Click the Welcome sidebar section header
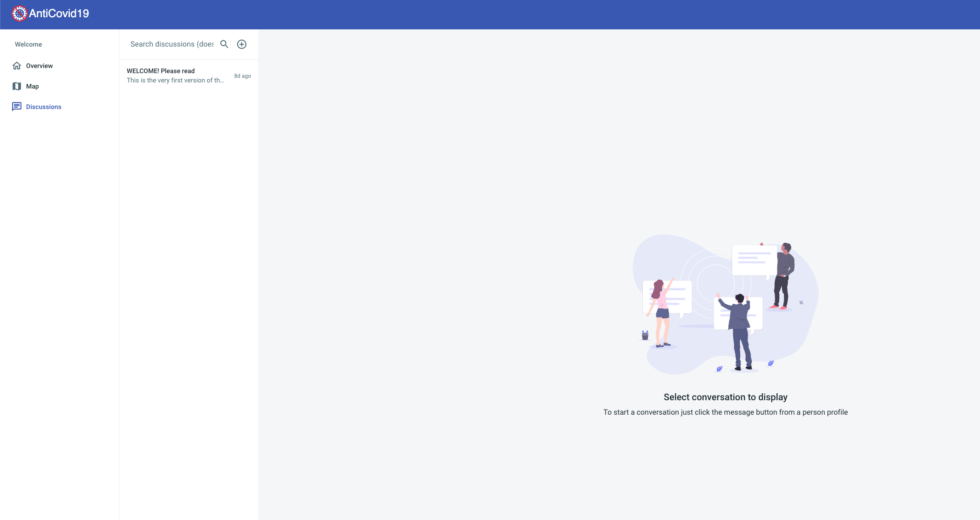Screen dimensions: 980x520 (x=28, y=44)
